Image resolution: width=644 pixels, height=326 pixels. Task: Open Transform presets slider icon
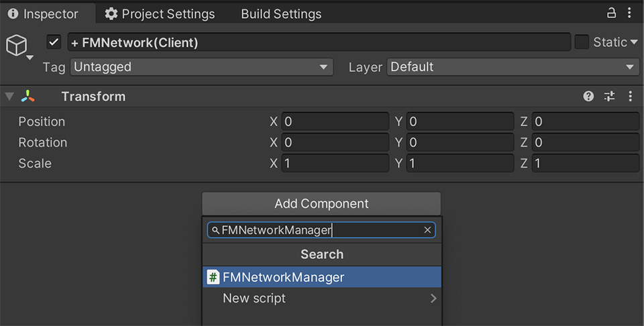click(609, 97)
